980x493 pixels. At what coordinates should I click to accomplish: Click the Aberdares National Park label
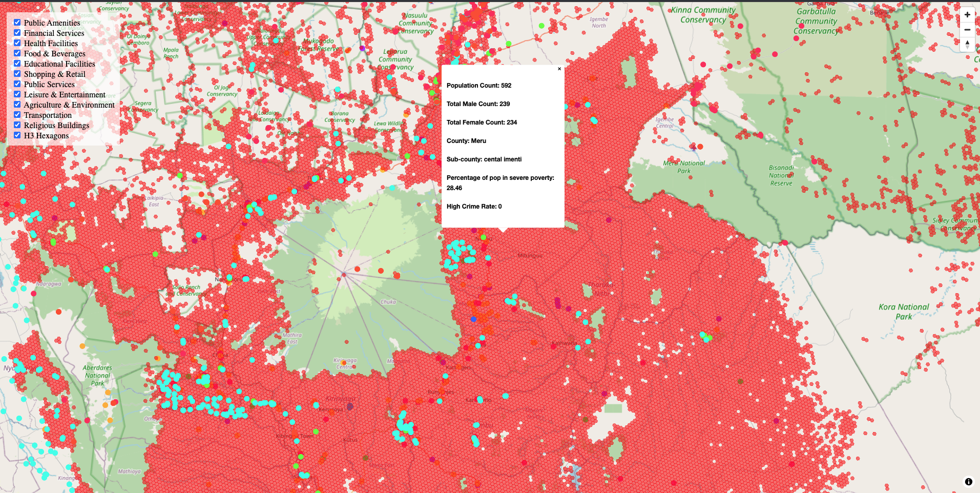coord(97,375)
